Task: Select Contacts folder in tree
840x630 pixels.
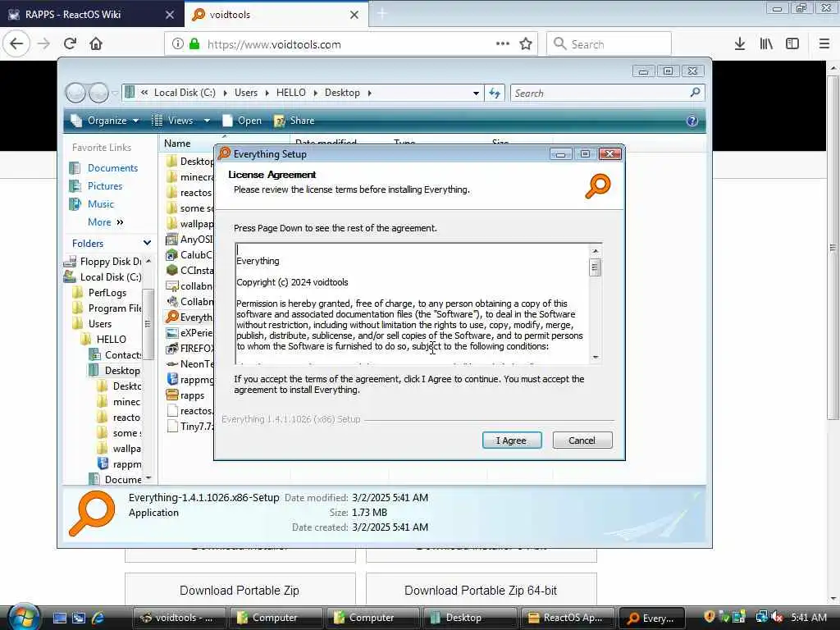Action: (x=116, y=354)
